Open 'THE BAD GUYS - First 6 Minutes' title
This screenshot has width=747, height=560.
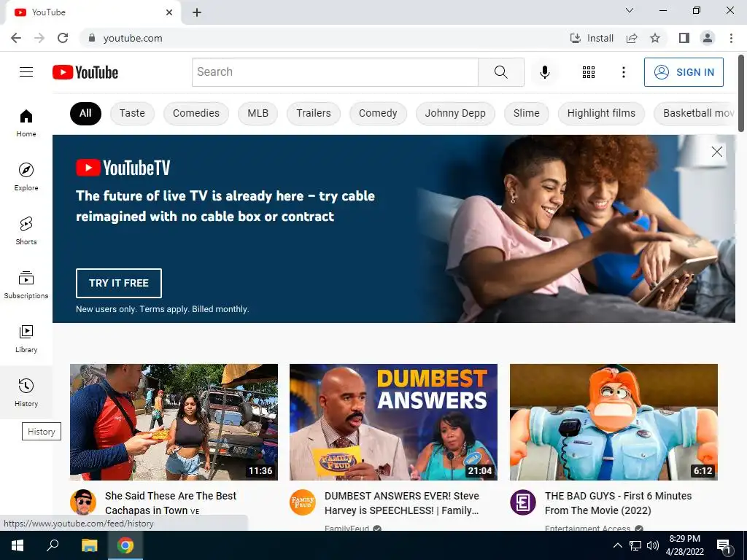618,503
